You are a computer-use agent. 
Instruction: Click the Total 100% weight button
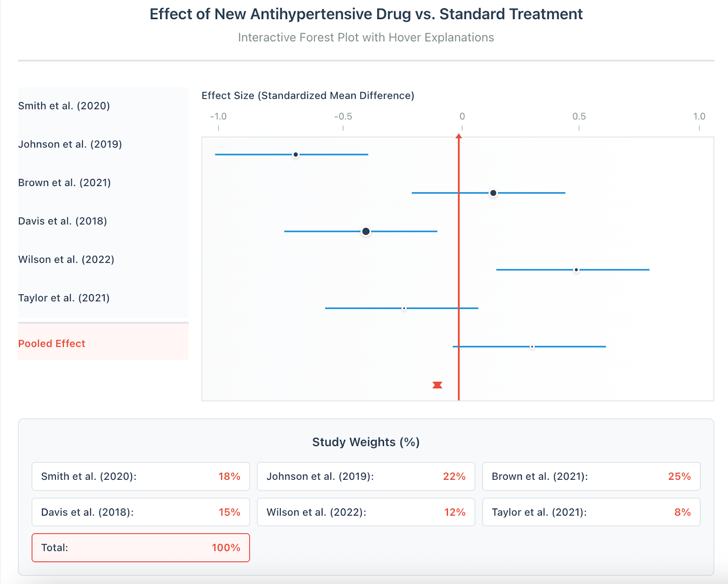tap(140, 548)
